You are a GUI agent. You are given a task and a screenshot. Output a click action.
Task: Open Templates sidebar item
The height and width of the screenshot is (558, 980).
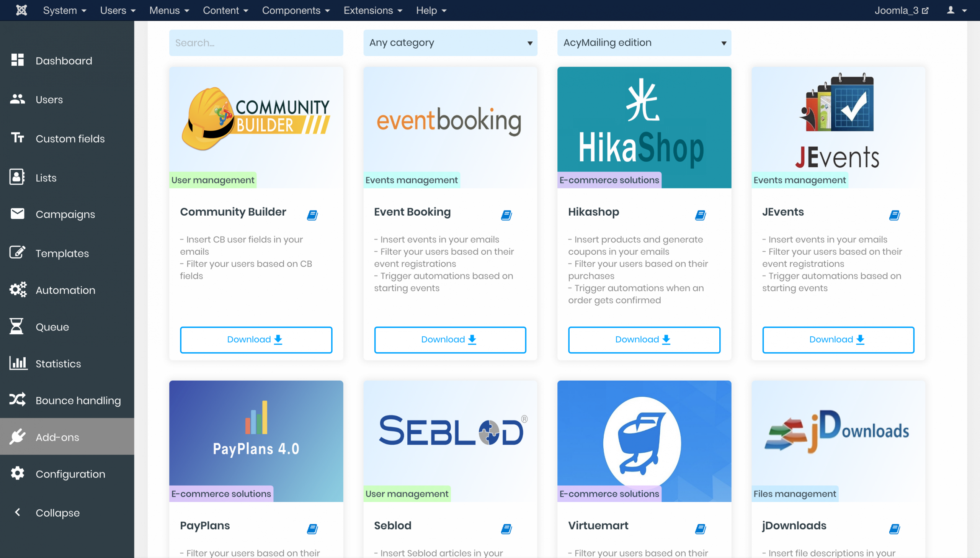pos(62,253)
